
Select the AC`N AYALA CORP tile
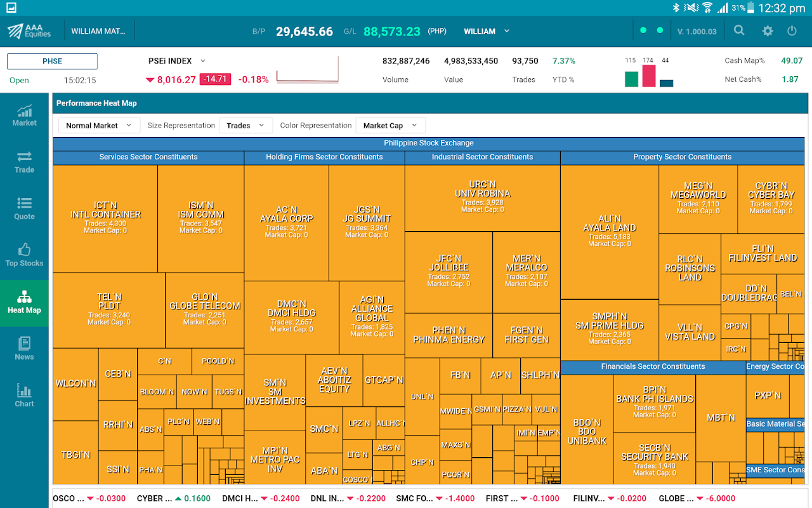pos(286,222)
